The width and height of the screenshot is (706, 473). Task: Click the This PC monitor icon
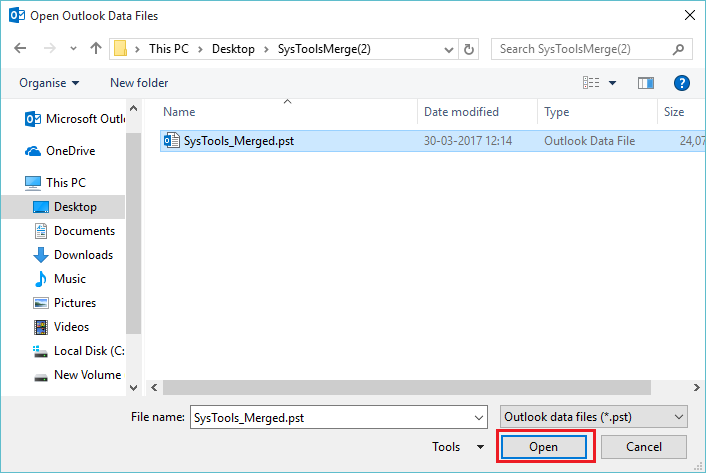33,183
